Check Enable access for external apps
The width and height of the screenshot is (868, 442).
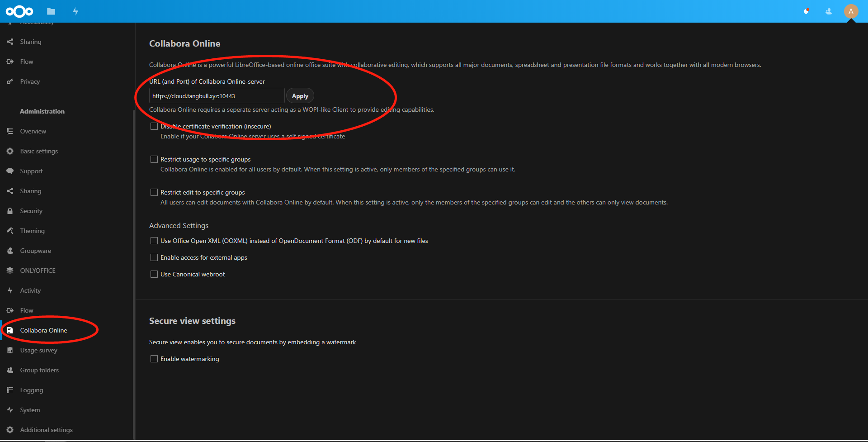pyautogui.click(x=154, y=257)
